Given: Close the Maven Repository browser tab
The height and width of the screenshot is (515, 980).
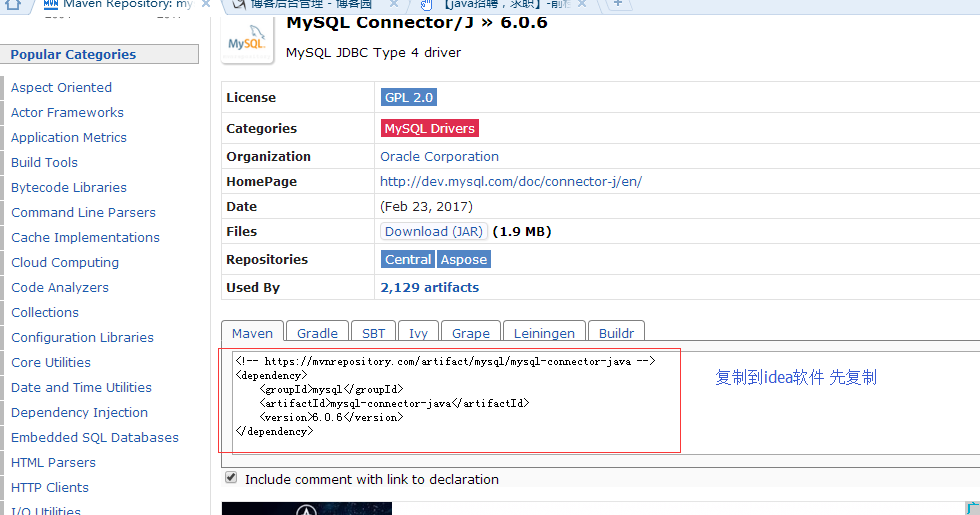Looking at the screenshot, I should (x=206, y=4).
